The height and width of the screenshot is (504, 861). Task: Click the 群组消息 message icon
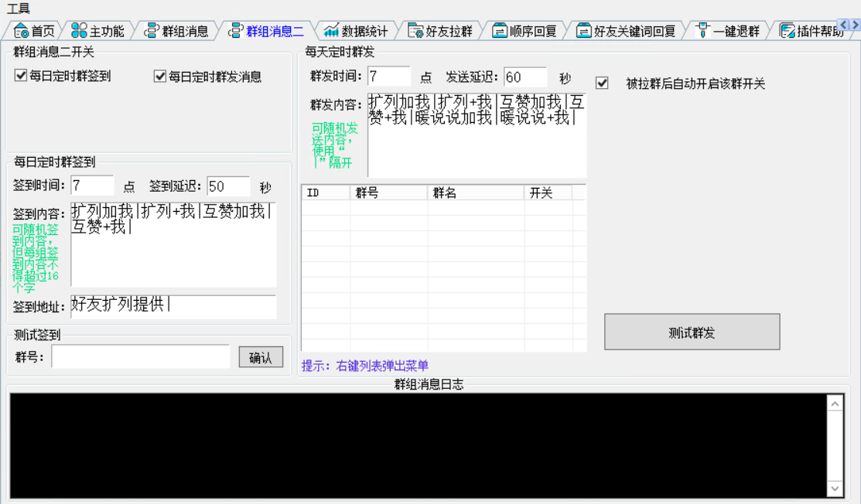[x=153, y=31]
